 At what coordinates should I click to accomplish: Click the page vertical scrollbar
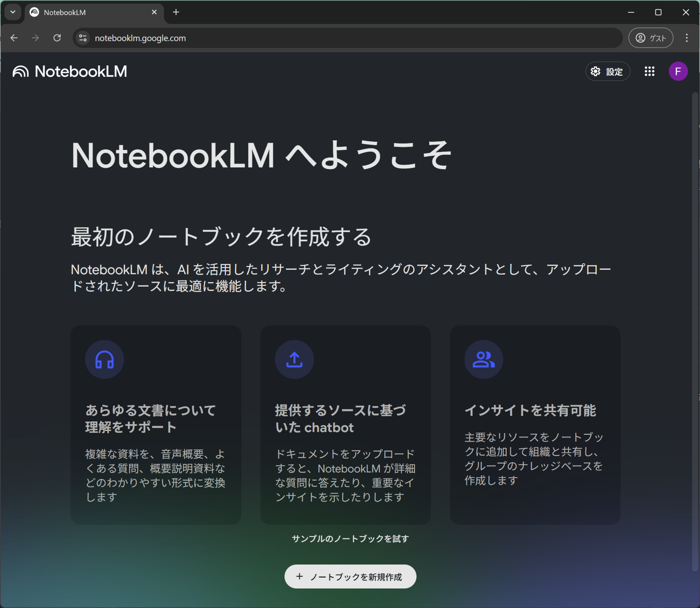695,332
